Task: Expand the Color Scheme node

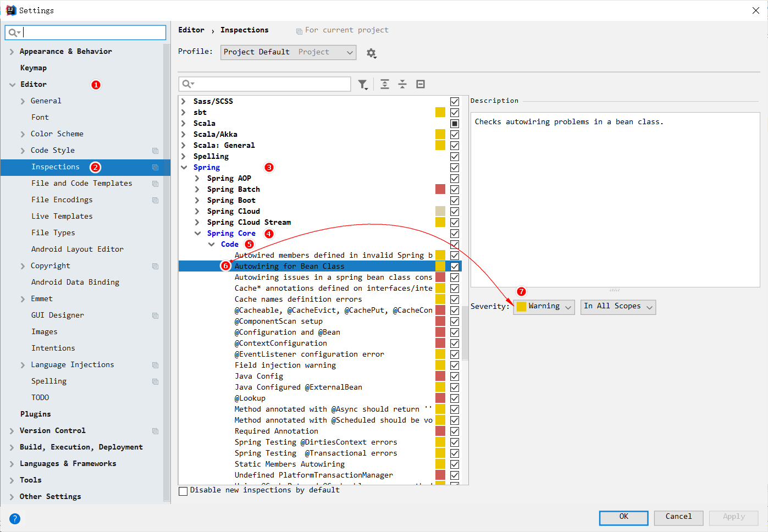Action: (x=23, y=134)
